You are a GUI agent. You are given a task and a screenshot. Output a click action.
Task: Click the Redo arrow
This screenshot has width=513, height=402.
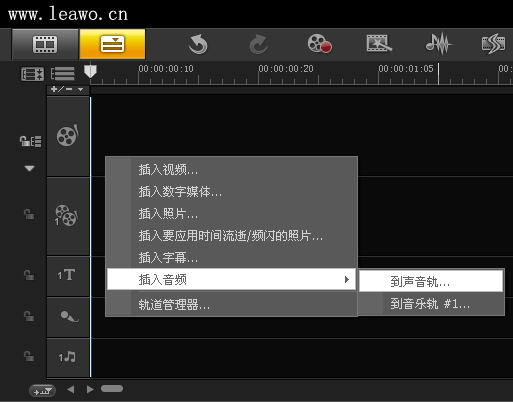pos(259,44)
